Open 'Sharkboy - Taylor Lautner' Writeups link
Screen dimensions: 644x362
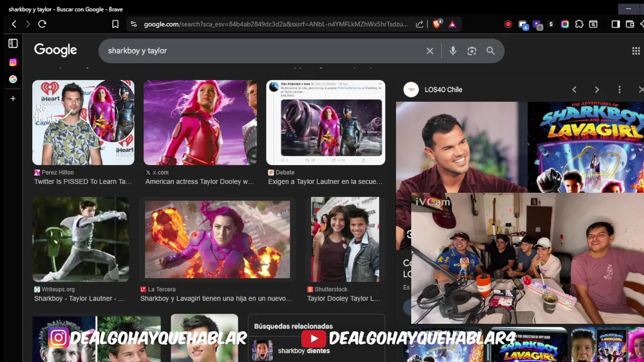click(x=79, y=298)
